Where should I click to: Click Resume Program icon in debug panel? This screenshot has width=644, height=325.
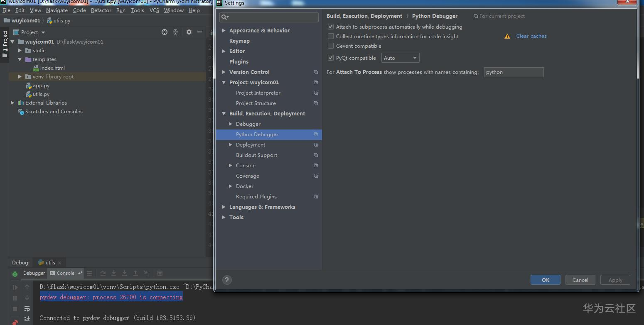(x=15, y=287)
